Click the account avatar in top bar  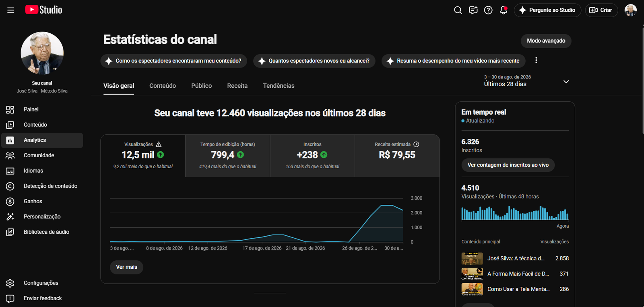tap(630, 10)
